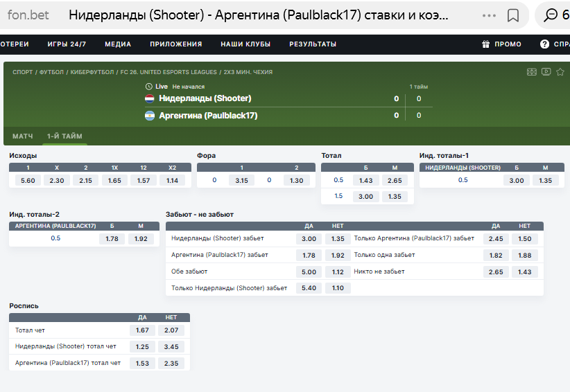Select Argentina individual total over 1.78

(x=112, y=239)
